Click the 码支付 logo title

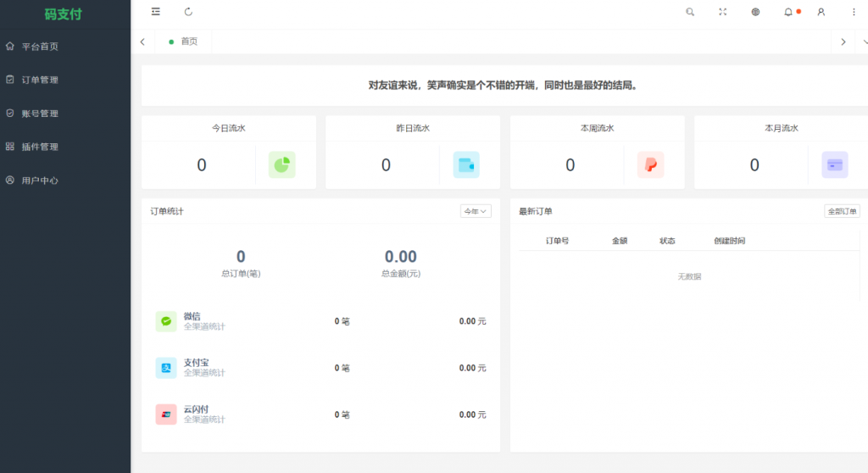click(x=64, y=14)
